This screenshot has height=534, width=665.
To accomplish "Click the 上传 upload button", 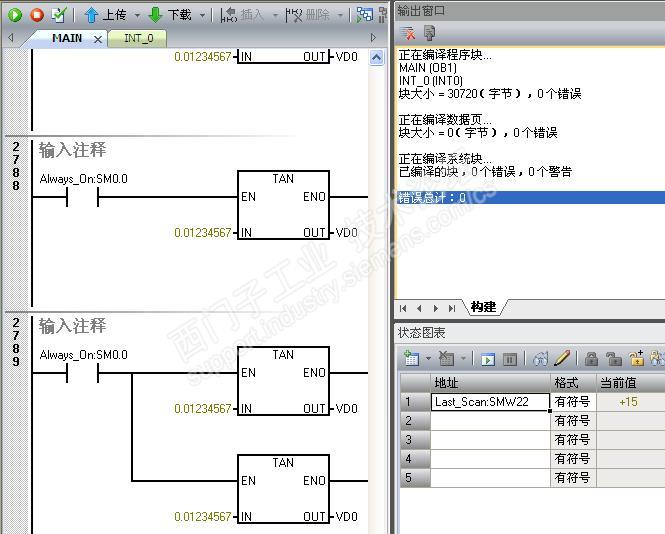I will [105, 15].
